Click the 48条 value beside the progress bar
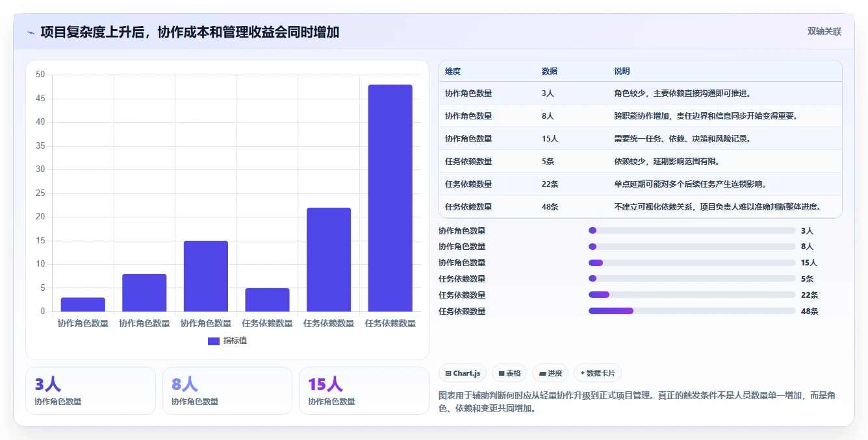 (x=810, y=312)
